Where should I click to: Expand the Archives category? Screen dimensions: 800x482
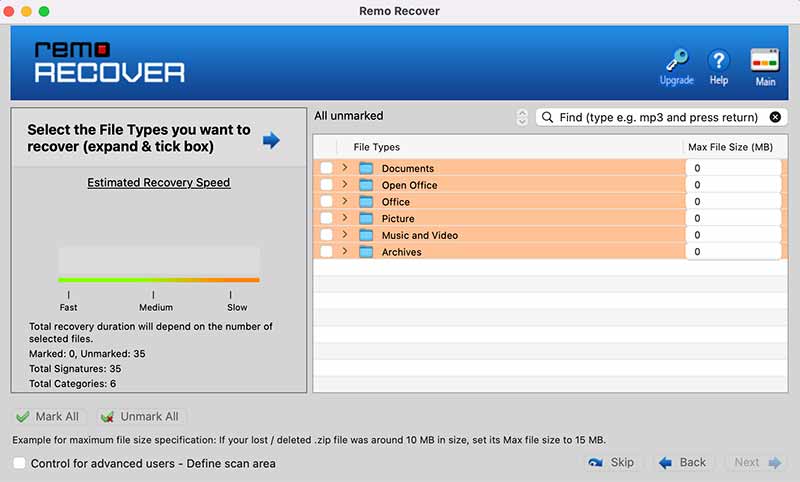click(x=345, y=251)
